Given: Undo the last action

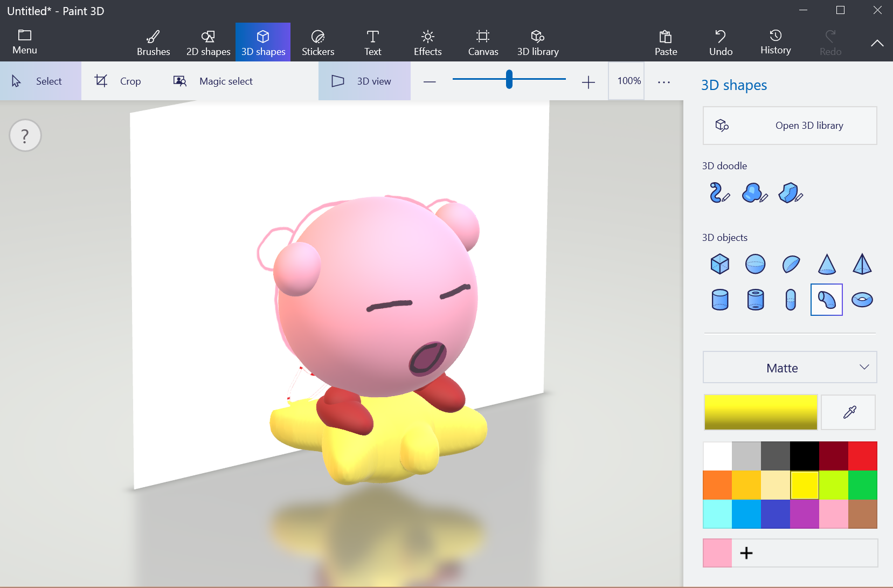Looking at the screenshot, I should click(x=721, y=43).
